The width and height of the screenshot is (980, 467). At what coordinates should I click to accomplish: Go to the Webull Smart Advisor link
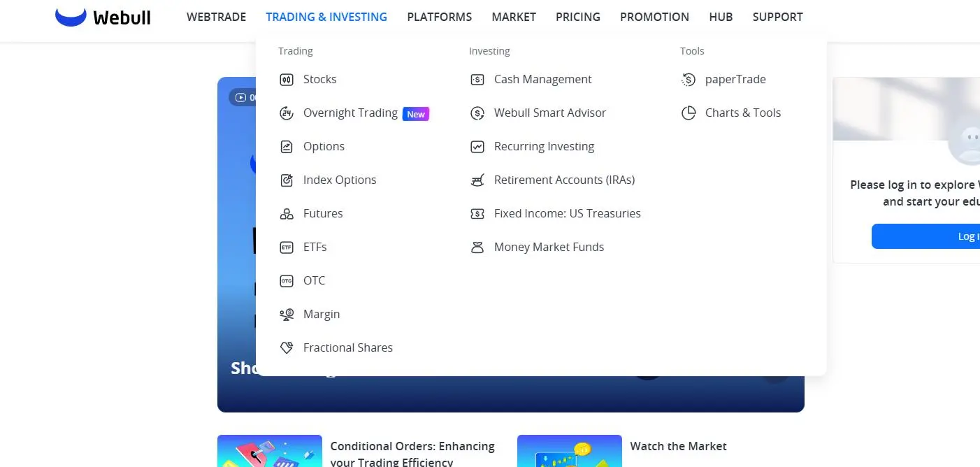(x=550, y=113)
